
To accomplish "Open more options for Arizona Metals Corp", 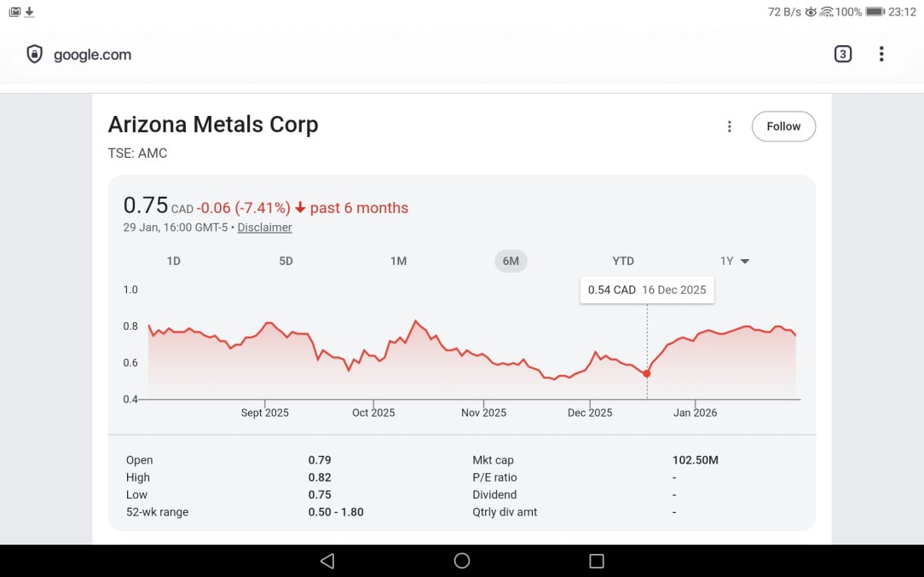I will coord(729,127).
